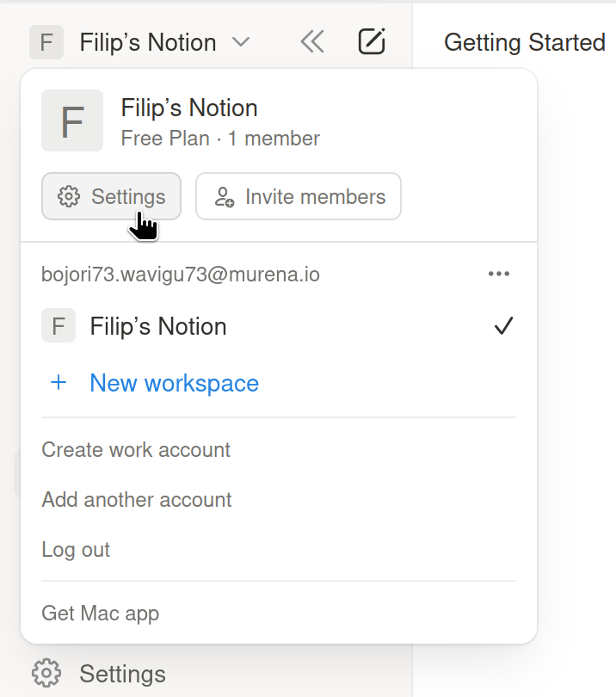Click the person-plus icon in Invite members
Viewport: 616px width, 697px height.
(224, 196)
